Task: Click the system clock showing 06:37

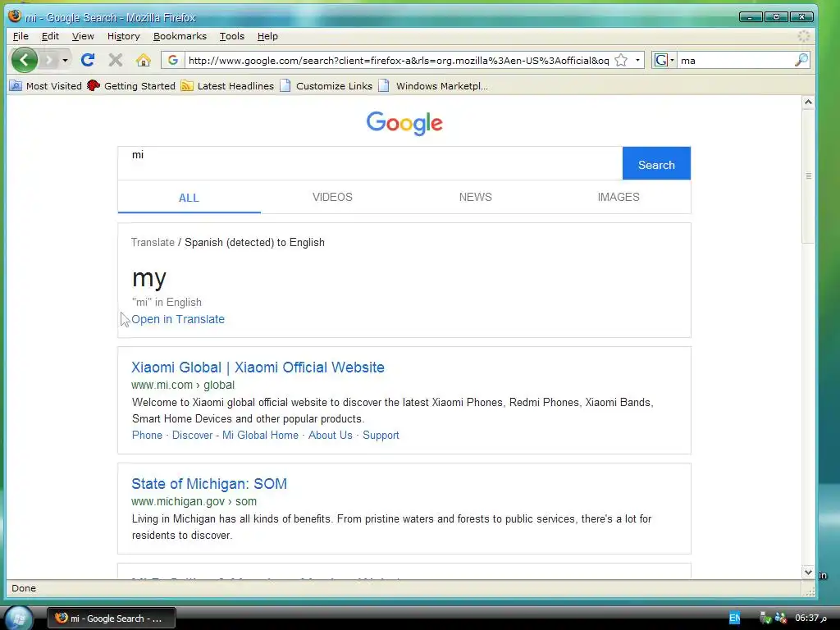Action: point(810,619)
